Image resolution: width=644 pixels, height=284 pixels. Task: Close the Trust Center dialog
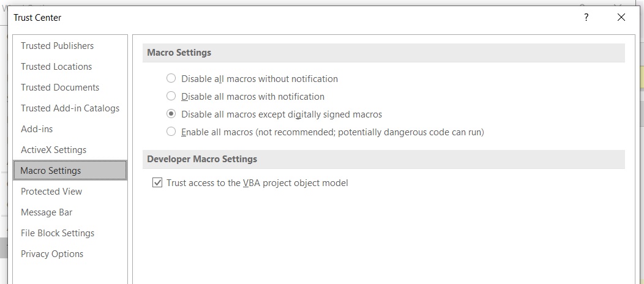[621, 18]
